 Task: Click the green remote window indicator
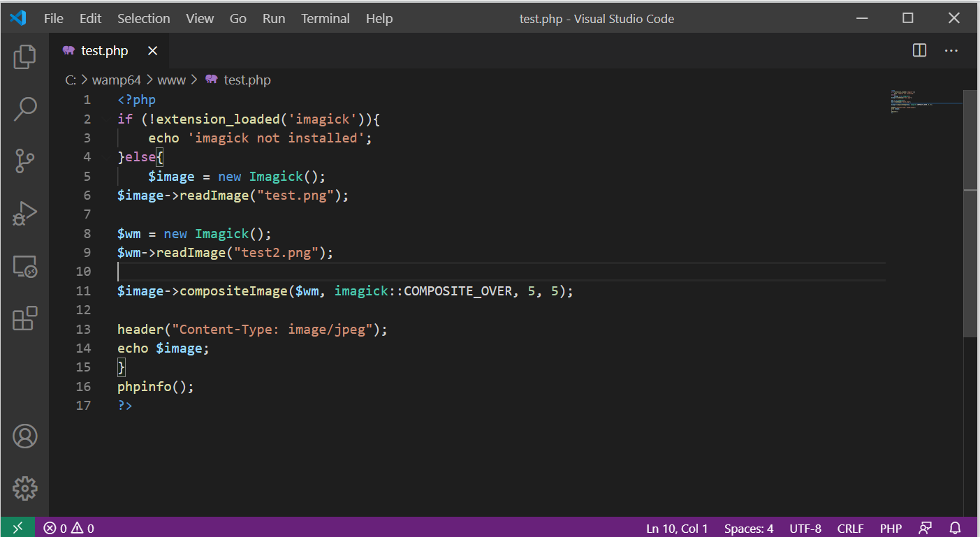pos(18,528)
